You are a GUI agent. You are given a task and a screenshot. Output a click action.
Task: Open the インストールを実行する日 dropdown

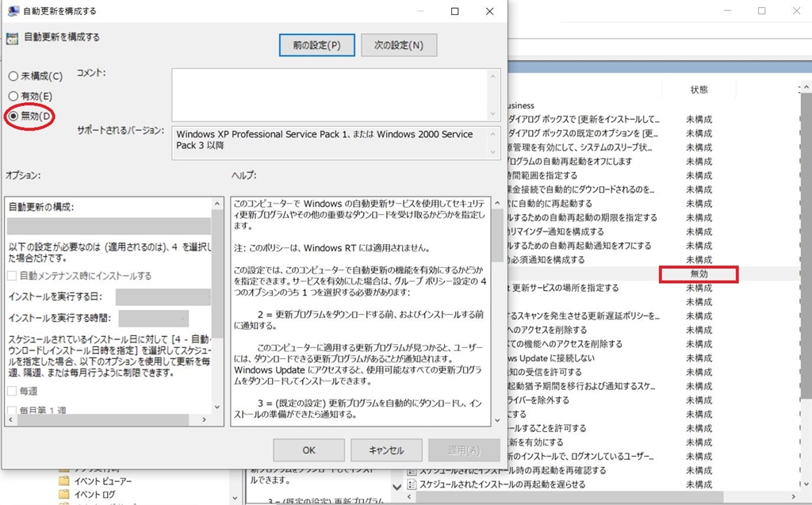coord(163,296)
